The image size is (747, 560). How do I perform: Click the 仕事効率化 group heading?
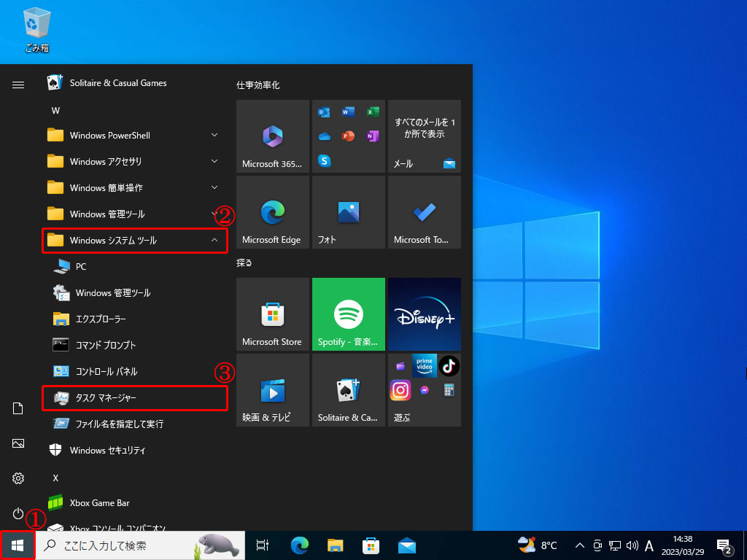[258, 85]
